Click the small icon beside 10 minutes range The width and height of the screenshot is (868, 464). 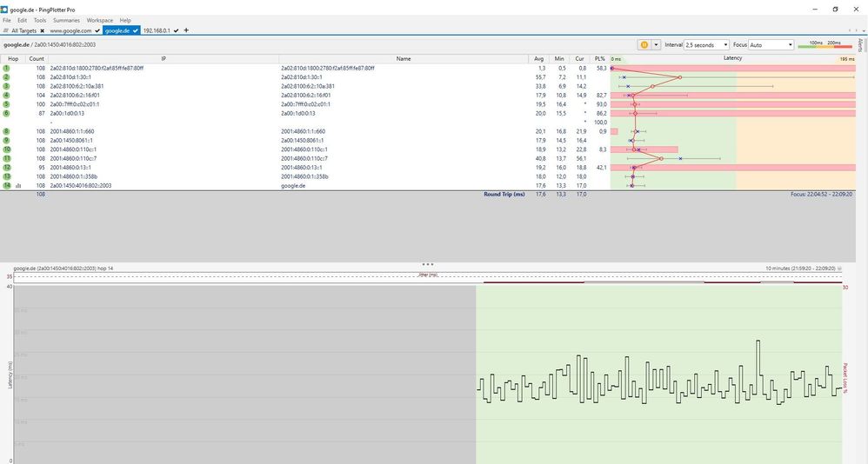[840, 268]
